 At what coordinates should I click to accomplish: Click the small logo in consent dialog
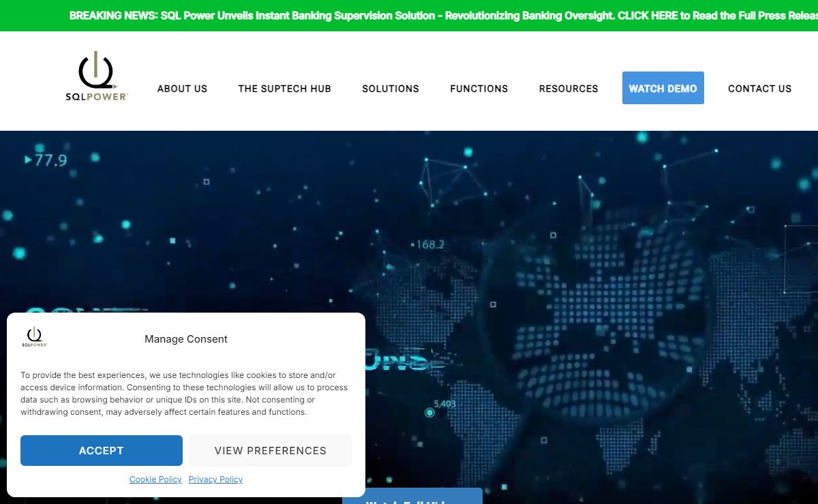click(x=34, y=336)
